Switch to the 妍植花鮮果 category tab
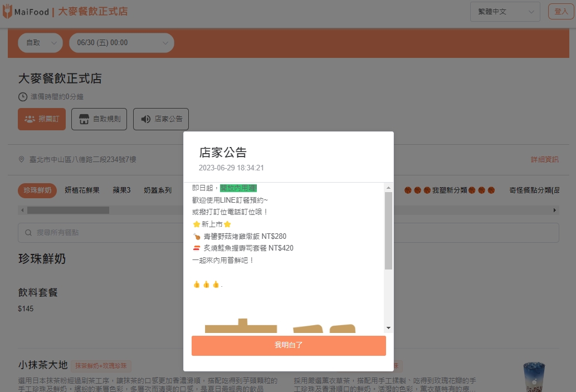Screen dimensions: 576x392 click(82, 190)
